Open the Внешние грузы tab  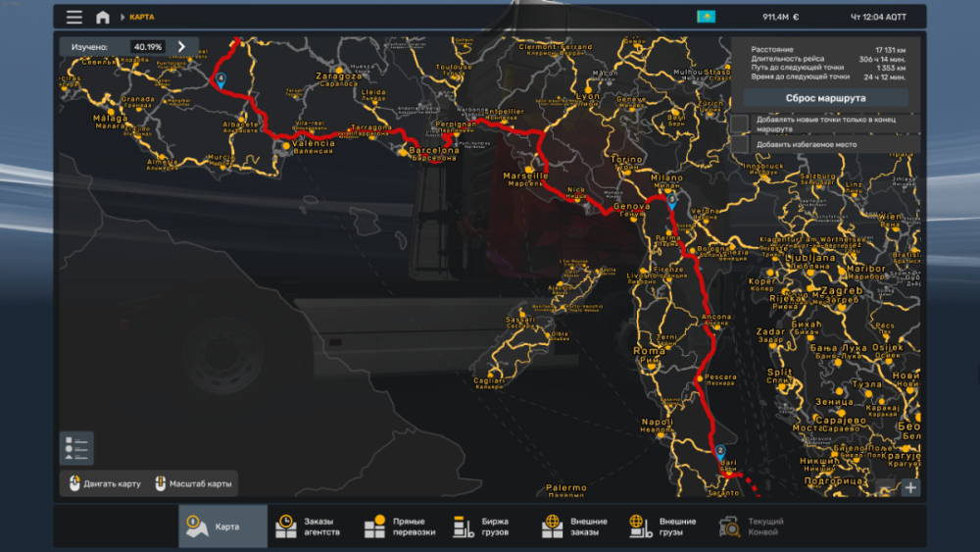[666, 527]
